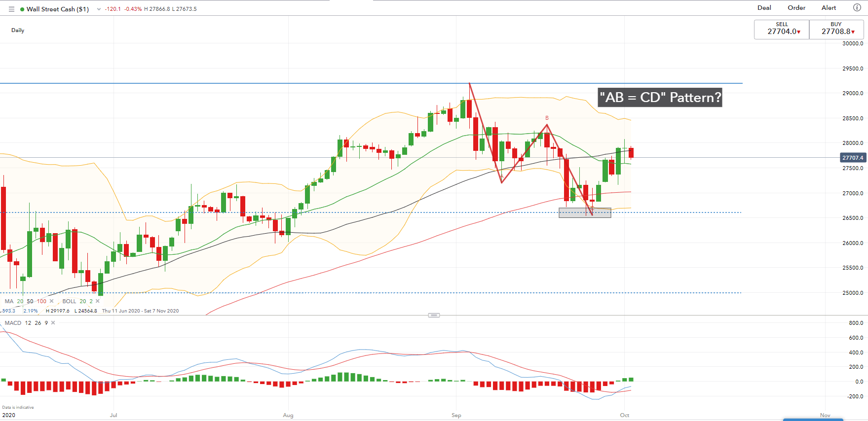868x421 pixels.
Task: Edit the MACD indicator settings label
Action: click(13, 323)
